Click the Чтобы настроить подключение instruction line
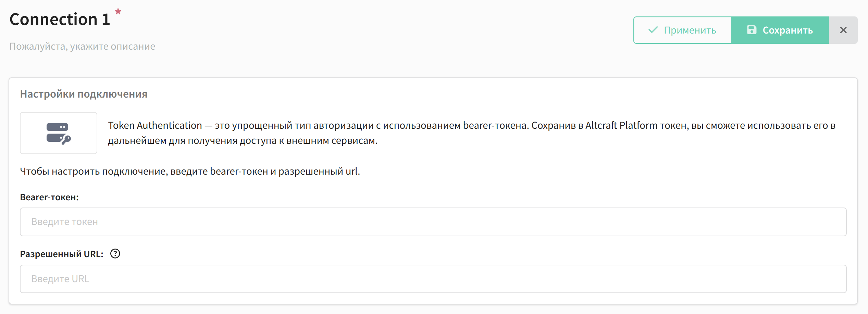Viewport: 868px width, 314px height. pos(190,171)
